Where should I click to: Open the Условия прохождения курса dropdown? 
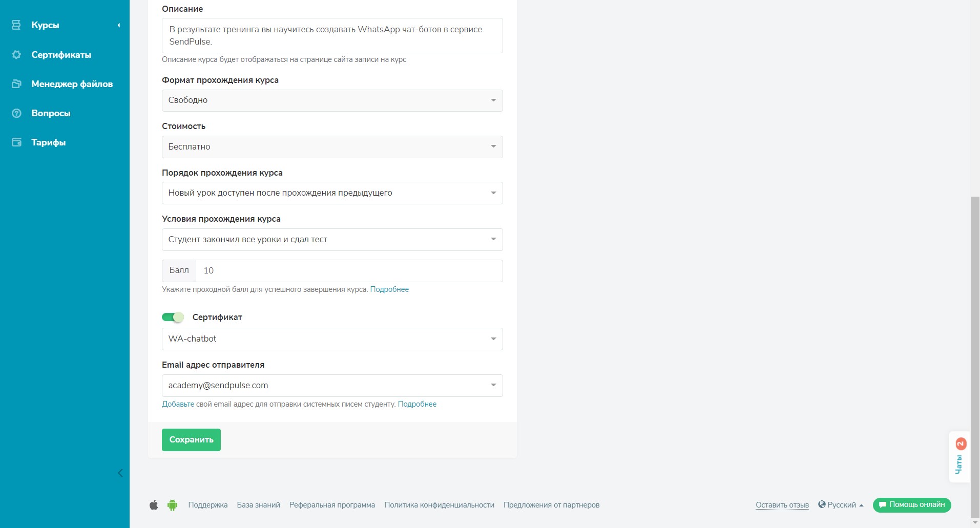tap(332, 240)
